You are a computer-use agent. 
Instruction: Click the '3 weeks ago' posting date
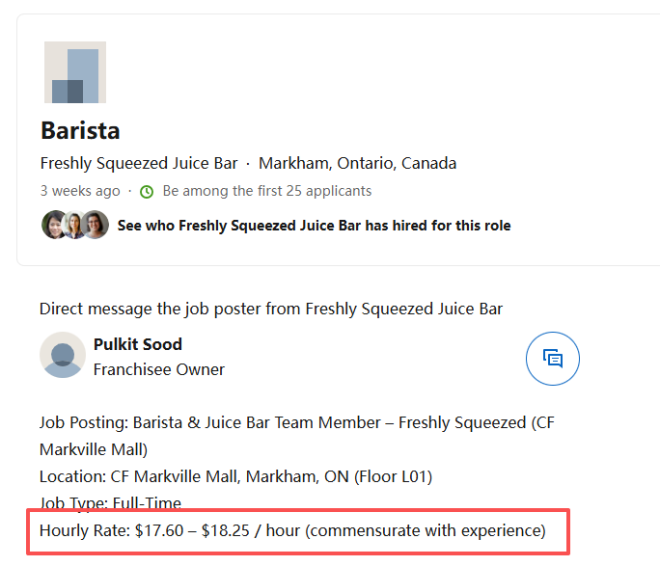tap(80, 191)
